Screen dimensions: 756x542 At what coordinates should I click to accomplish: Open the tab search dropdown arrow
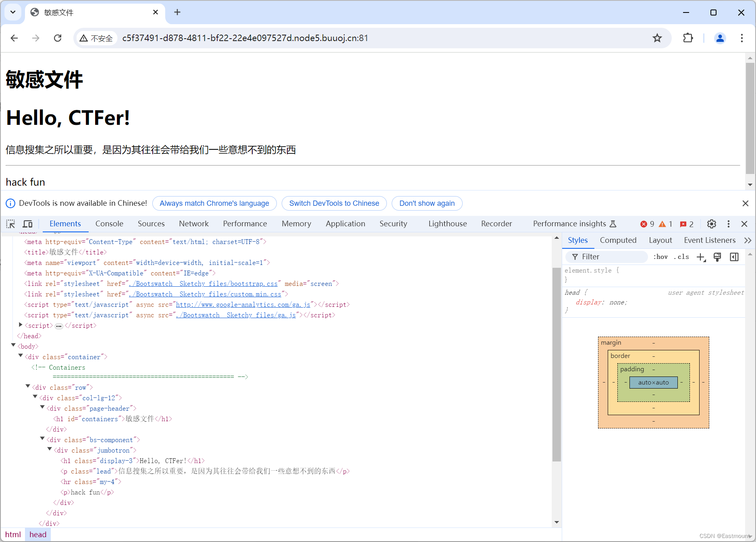pyautogui.click(x=13, y=12)
